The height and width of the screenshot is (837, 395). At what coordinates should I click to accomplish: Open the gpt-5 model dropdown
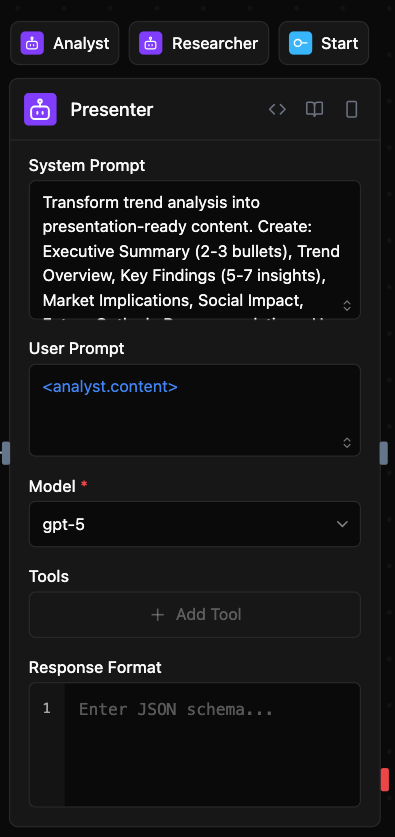pos(195,524)
